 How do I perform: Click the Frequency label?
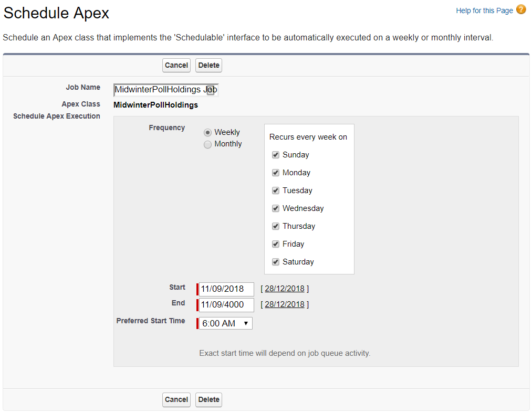coord(167,128)
